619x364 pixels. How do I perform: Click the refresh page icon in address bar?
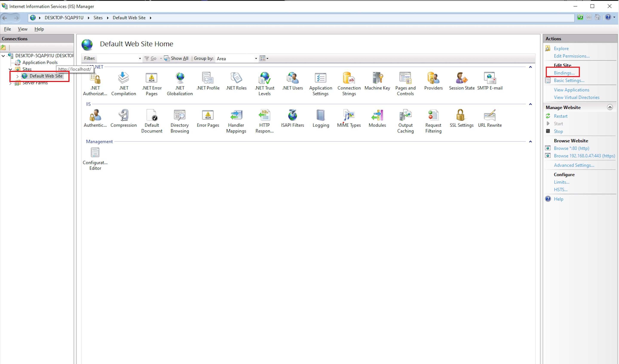point(580,17)
